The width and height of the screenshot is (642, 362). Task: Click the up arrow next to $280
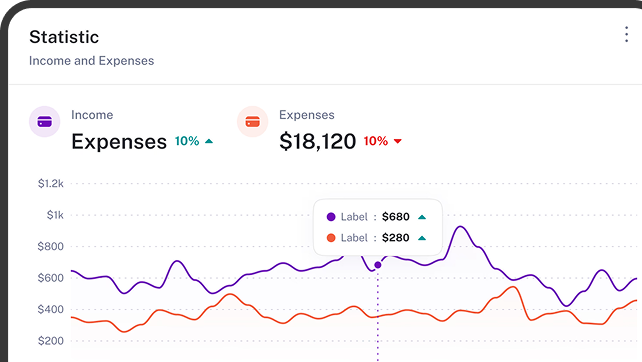coord(422,238)
